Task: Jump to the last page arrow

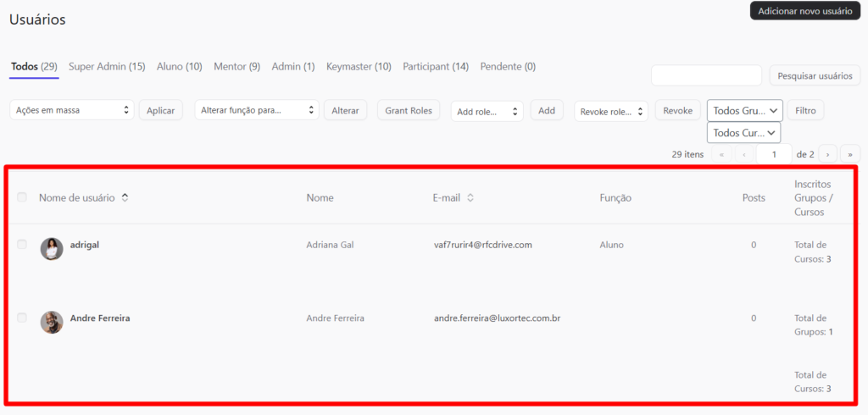Action: pos(849,154)
